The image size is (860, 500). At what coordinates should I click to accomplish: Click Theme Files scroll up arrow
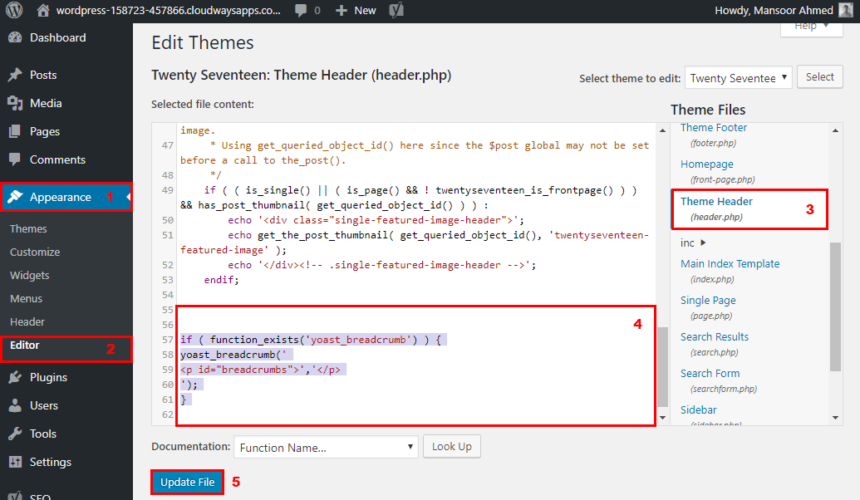[835, 130]
